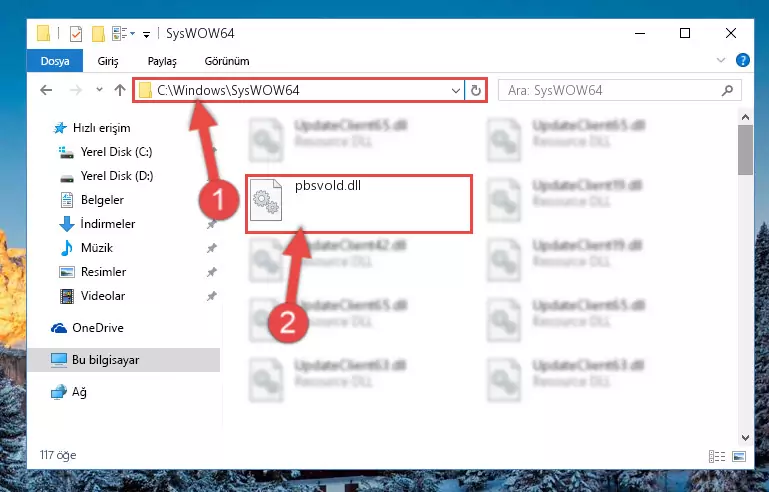Click the pin icon beside Videolar
The image size is (769, 492).
tap(211, 296)
